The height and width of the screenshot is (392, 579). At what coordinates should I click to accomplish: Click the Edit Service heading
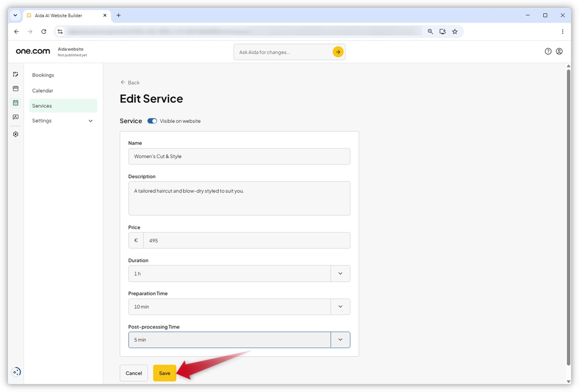pyautogui.click(x=151, y=99)
